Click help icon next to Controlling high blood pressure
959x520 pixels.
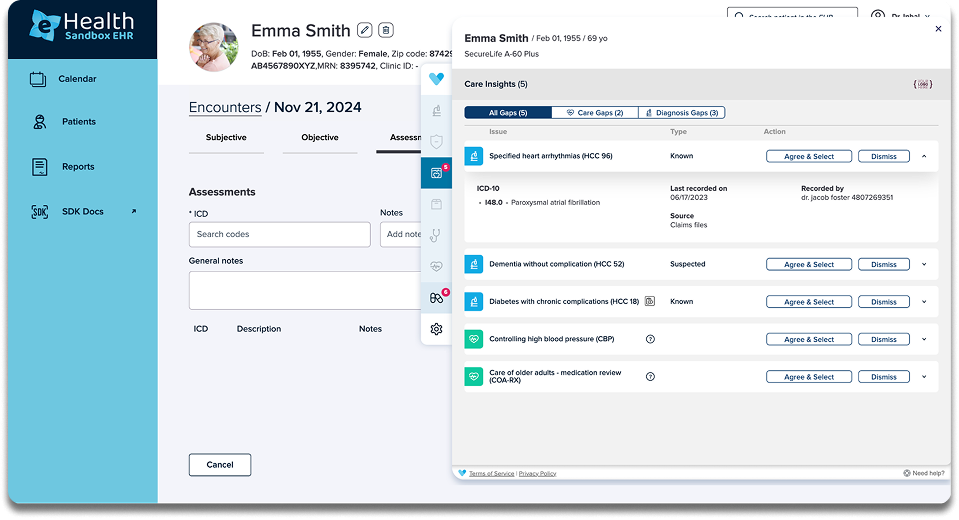point(650,339)
